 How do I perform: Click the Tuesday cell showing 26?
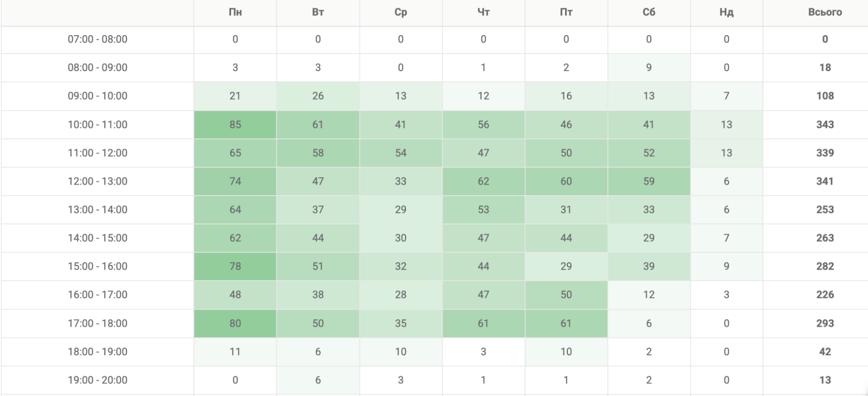pos(318,96)
